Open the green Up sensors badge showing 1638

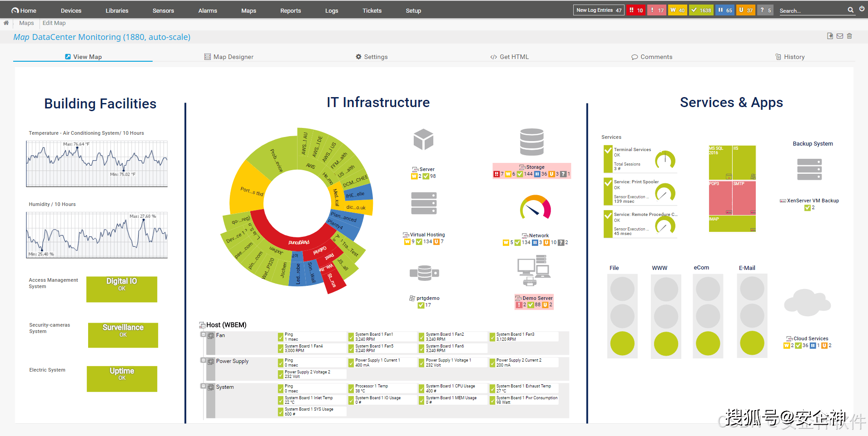click(x=701, y=10)
